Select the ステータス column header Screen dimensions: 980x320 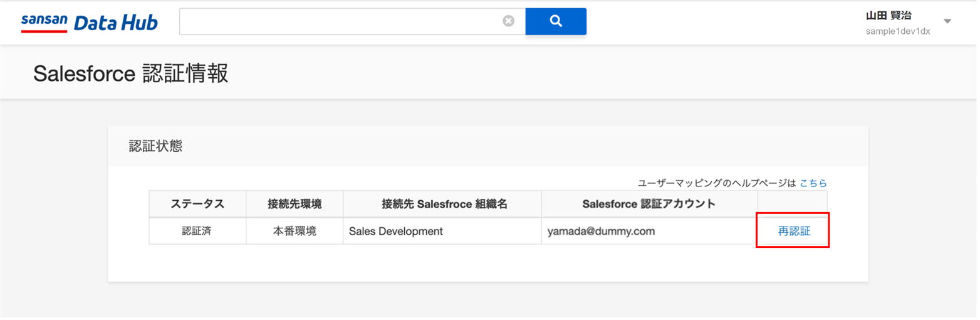197,204
